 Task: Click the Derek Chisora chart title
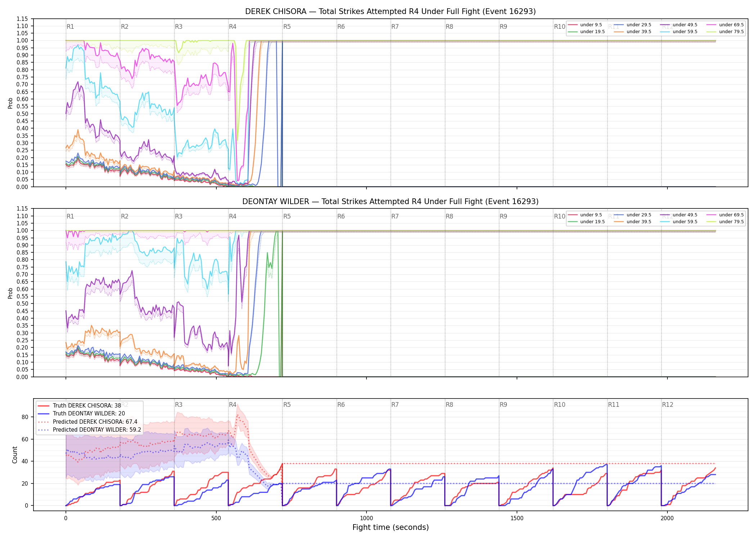coord(390,12)
